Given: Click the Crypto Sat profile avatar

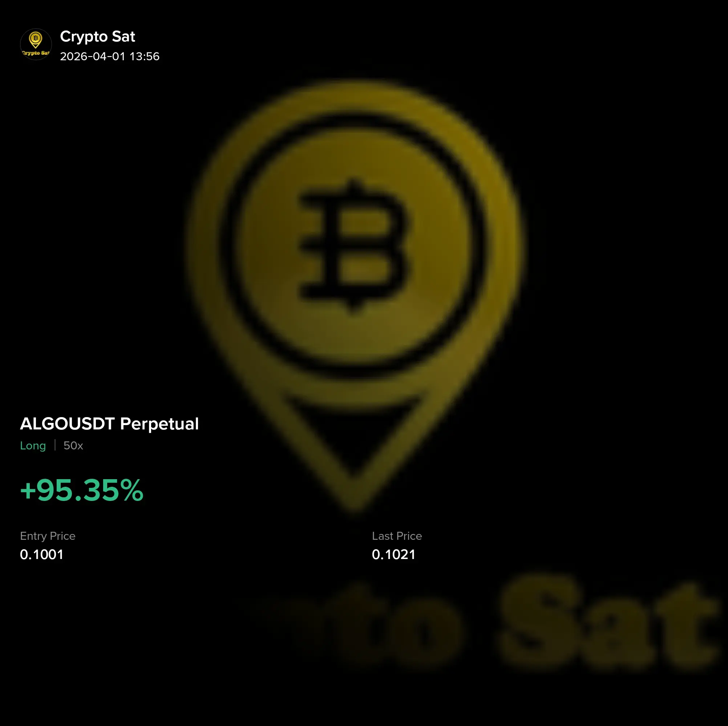Looking at the screenshot, I should pos(36,44).
